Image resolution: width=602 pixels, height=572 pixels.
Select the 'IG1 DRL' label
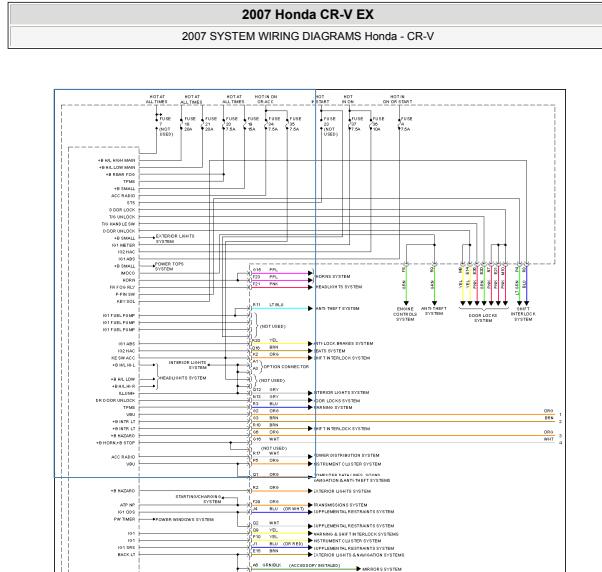coord(126,547)
